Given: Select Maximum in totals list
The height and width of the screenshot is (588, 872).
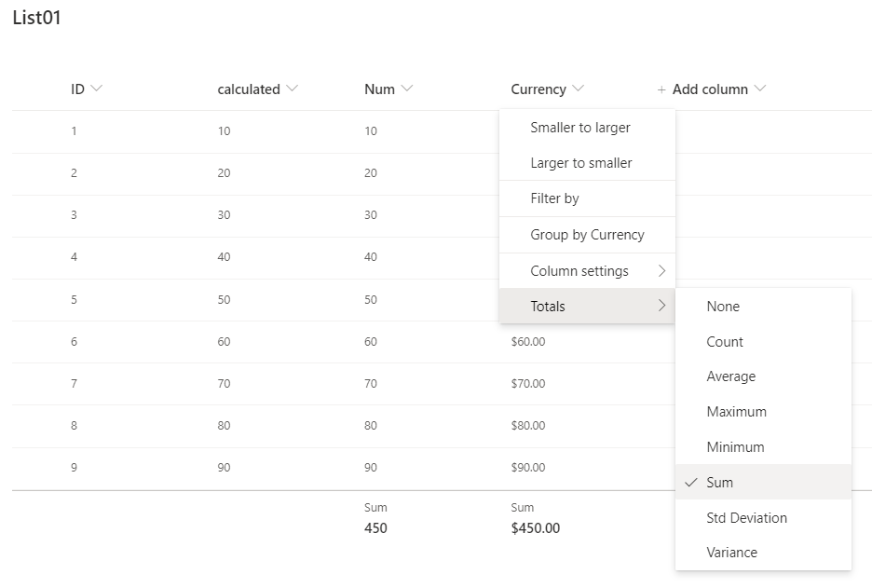Looking at the screenshot, I should [736, 412].
